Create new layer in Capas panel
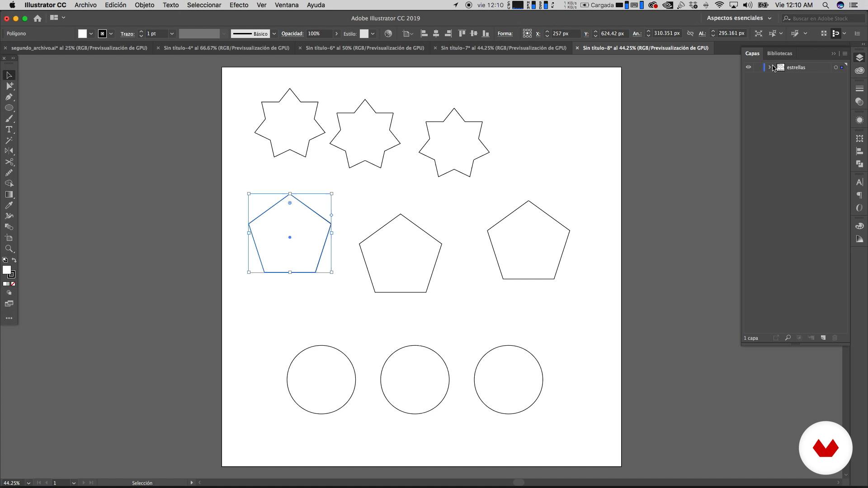868x488 pixels. pyautogui.click(x=823, y=338)
